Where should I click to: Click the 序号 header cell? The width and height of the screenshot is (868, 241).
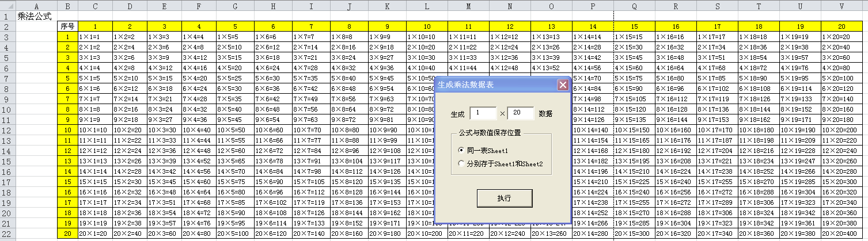point(68,26)
